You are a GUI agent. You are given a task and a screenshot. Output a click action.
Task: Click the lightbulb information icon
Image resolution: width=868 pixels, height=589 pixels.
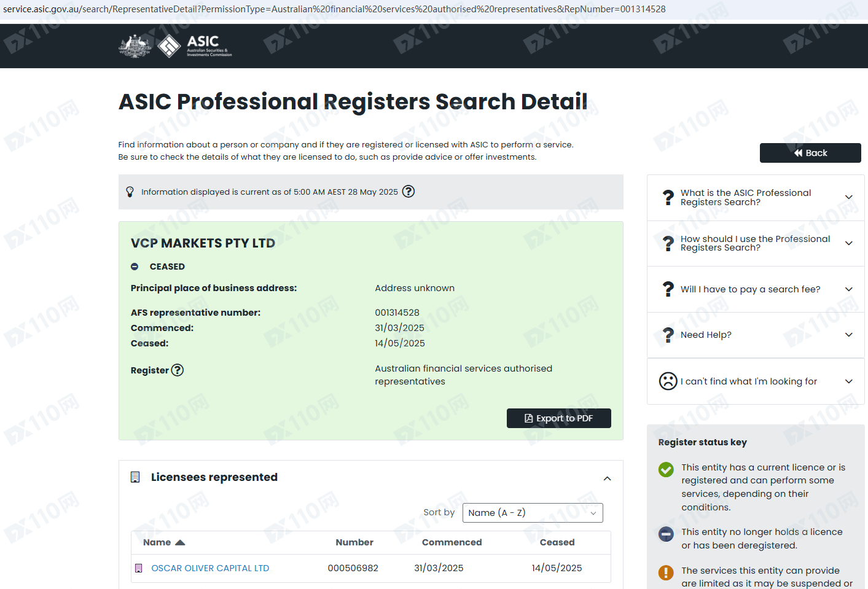pyautogui.click(x=130, y=192)
